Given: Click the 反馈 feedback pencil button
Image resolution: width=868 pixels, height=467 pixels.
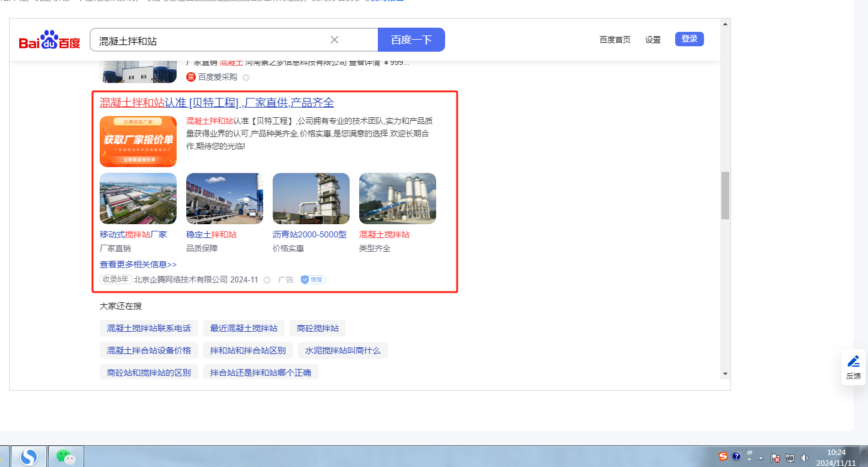Looking at the screenshot, I should click(x=854, y=367).
